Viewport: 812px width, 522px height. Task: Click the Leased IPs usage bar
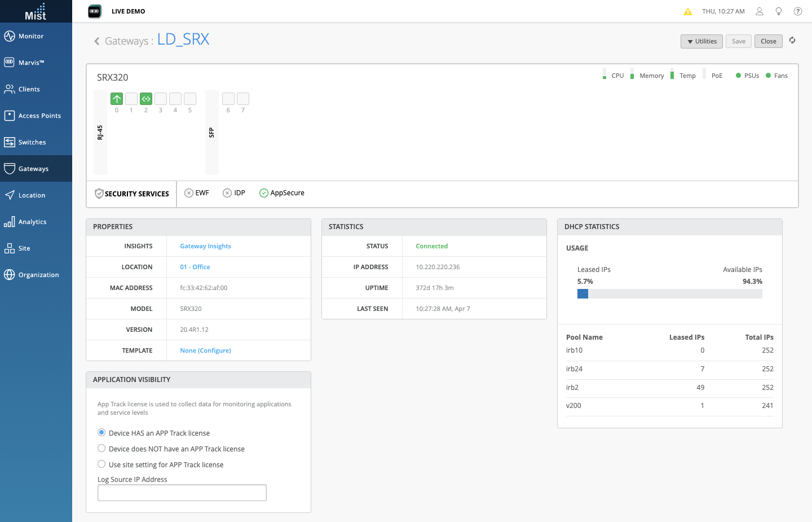(x=583, y=294)
